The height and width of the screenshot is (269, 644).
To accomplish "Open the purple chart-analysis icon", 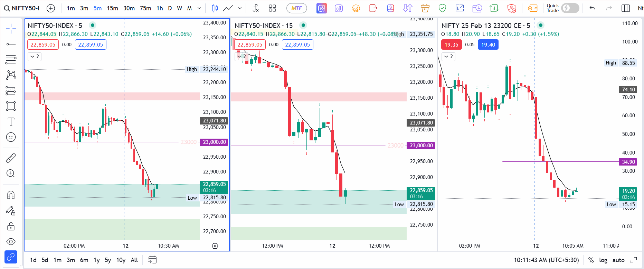I will tap(321, 8).
